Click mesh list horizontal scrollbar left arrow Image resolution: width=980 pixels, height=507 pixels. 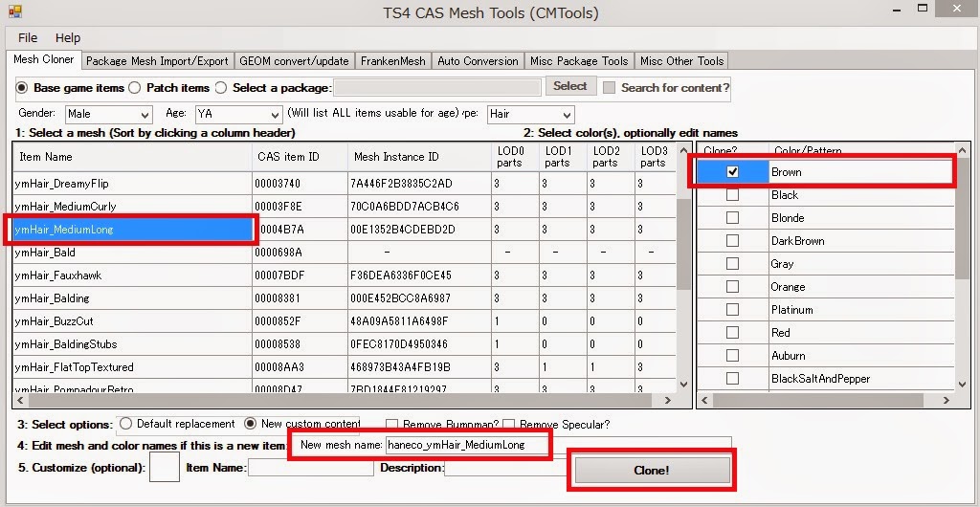click(x=20, y=400)
